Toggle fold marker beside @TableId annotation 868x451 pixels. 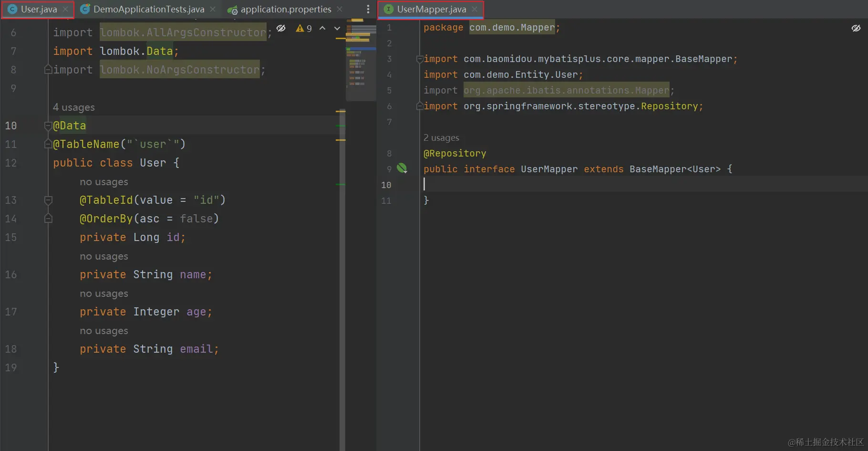(48, 200)
